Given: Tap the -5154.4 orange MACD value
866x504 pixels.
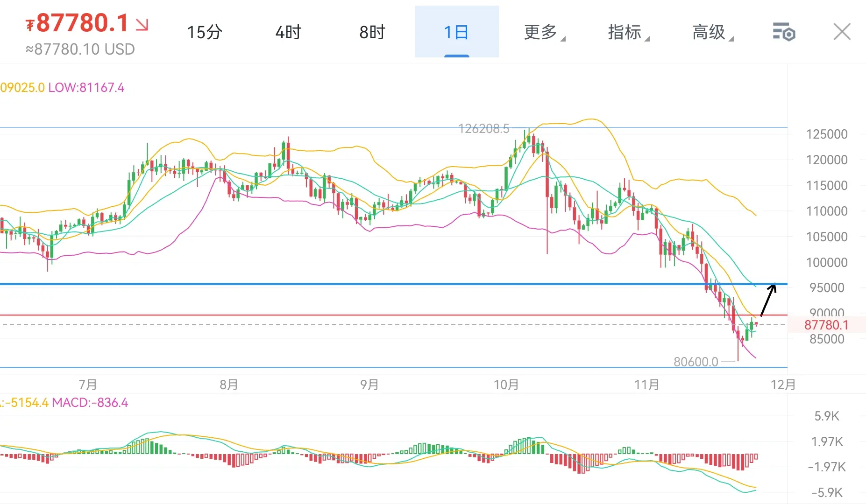Looking at the screenshot, I should [x=26, y=403].
